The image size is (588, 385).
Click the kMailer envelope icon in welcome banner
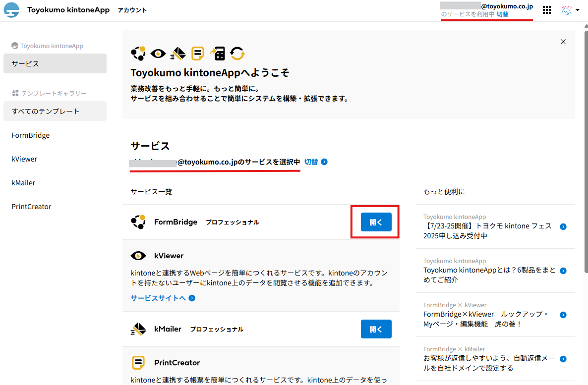[178, 54]
